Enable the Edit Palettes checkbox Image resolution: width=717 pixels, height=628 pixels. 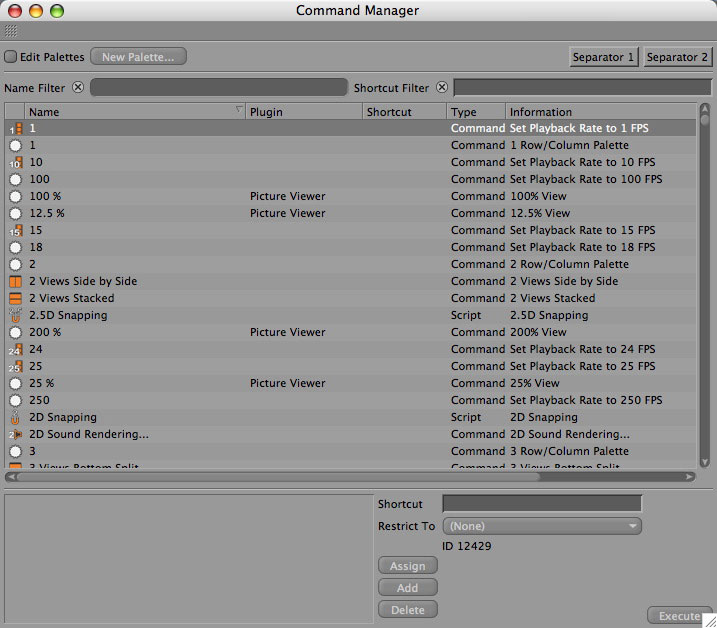click(x=11, y=57)
